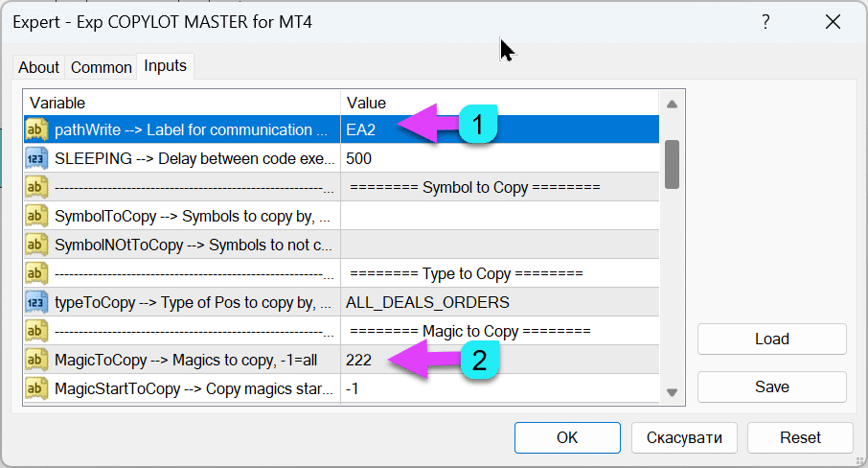Click the string icon beside pathWrite variable
The height and width of the screenshot is (468, 868).
tap(37, 129)
